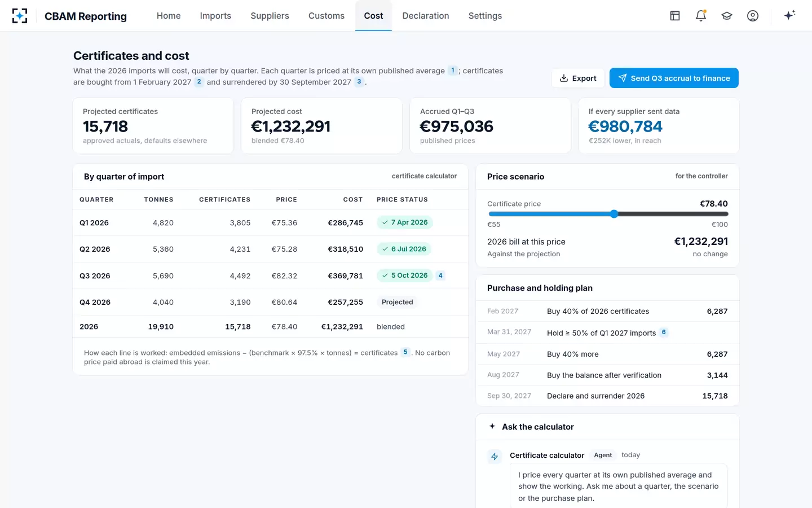812x508 pixels.
Task: Open footnote reference 3 marker
Action: 359,82
